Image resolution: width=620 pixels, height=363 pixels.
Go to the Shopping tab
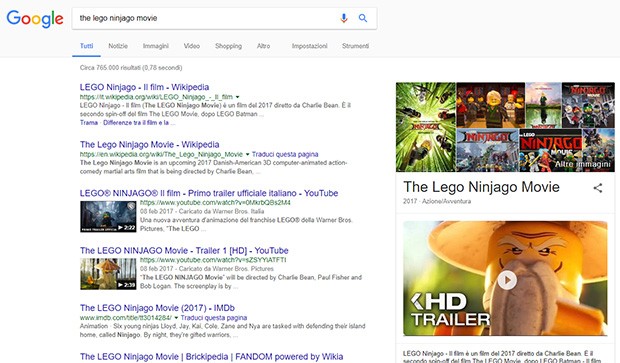[x=229, y=46]
